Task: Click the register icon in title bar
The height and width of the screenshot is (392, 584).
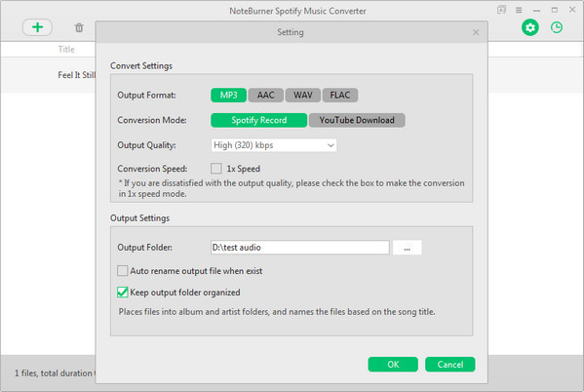Action: [x=501, y=10]
